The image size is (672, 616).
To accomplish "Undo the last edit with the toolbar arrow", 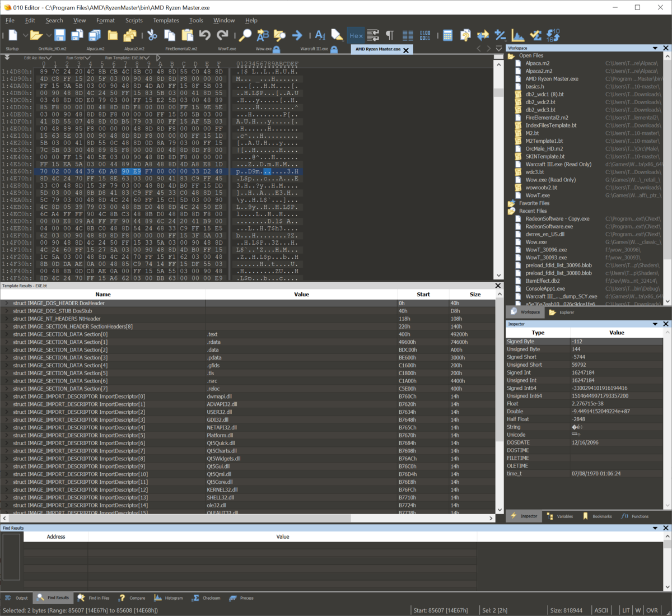I will 205,35.
